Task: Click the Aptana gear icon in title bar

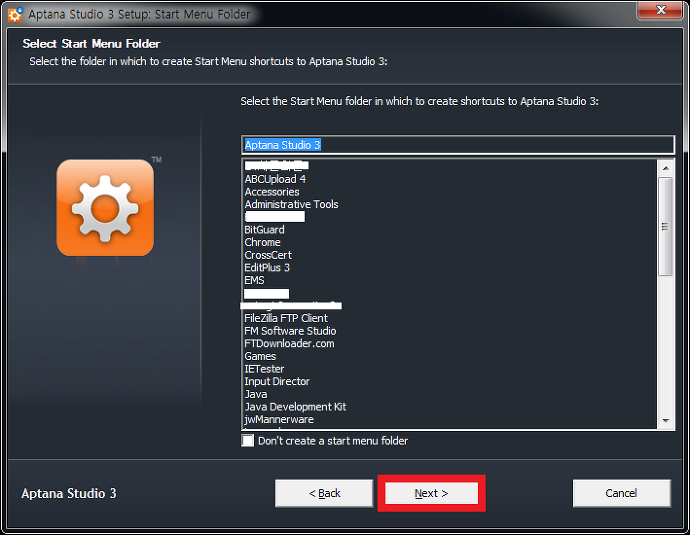Action: [15, 14]
